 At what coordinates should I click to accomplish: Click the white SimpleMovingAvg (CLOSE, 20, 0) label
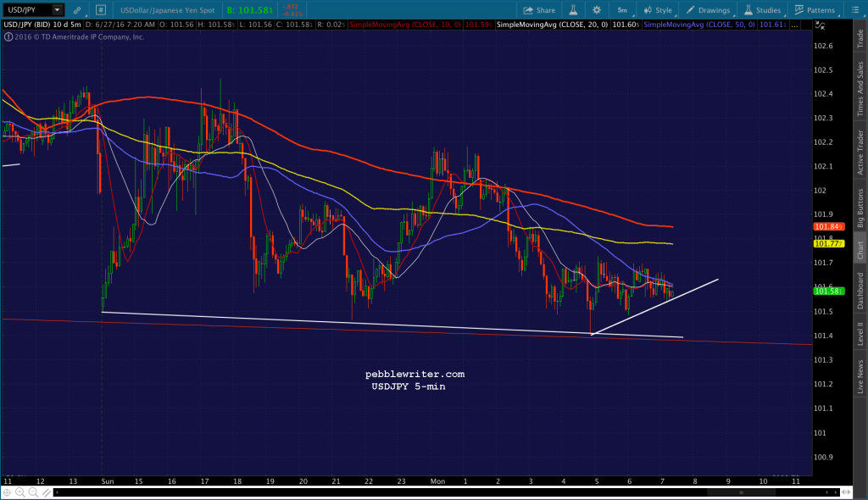pos(552,25)
